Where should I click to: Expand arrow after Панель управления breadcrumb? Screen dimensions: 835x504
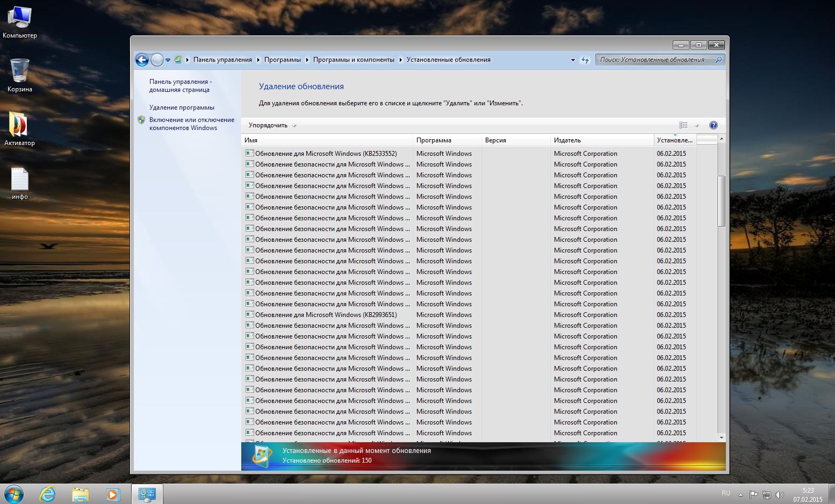(x=258, y=60)
